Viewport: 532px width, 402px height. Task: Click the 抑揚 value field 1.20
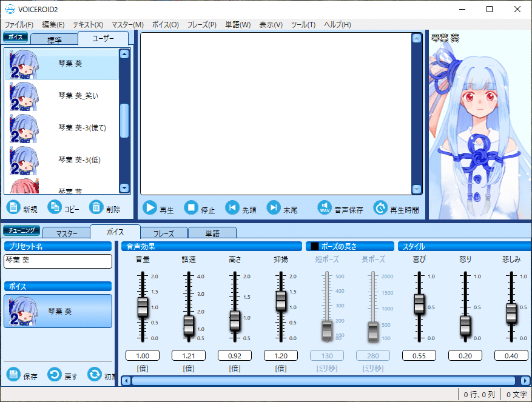click(x=281, y=355)
